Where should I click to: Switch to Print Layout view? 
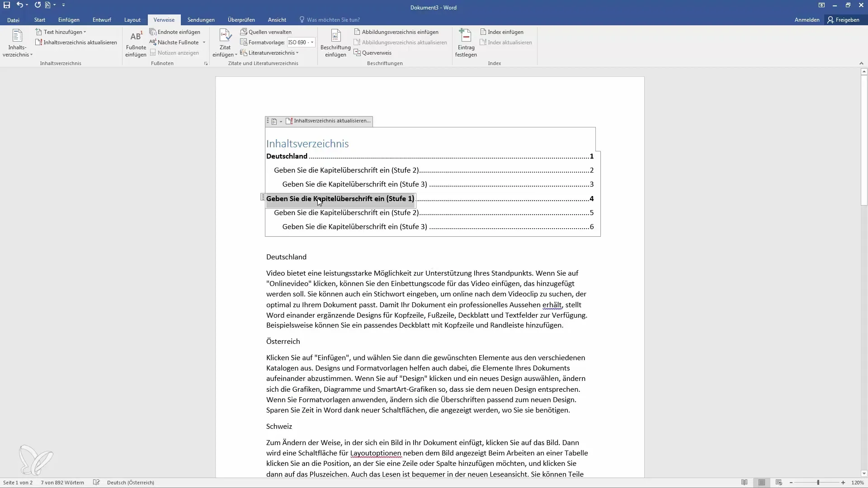pos(762,483)
